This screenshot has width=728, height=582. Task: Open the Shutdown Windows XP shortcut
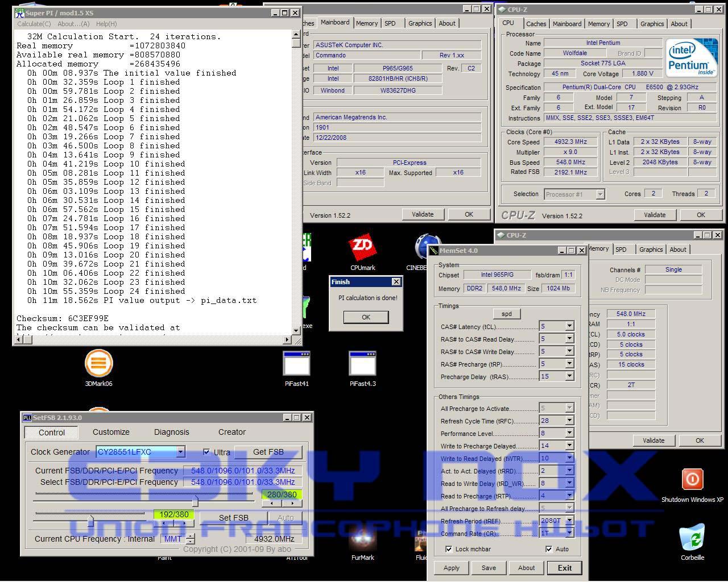692,485
